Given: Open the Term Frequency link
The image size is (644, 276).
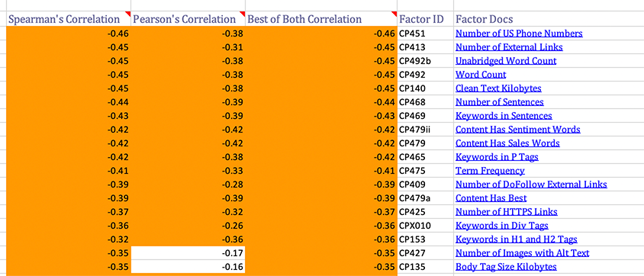Looking at the screenshot, I should (x=490, y=171).
